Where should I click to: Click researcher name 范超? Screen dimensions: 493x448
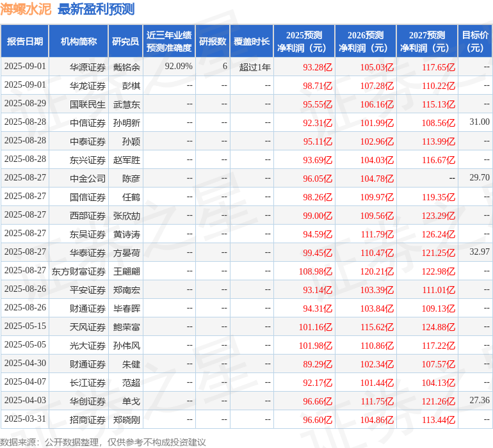pos(131,383)
